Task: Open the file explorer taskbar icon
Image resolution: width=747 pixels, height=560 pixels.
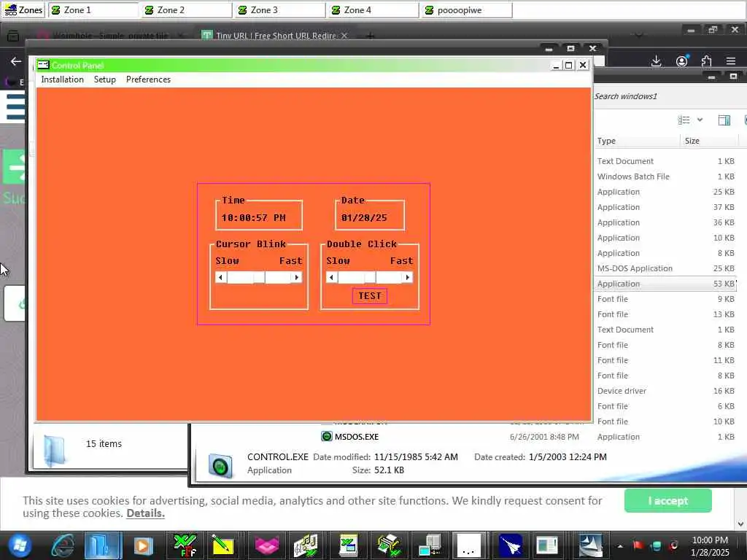Action: 103,545
